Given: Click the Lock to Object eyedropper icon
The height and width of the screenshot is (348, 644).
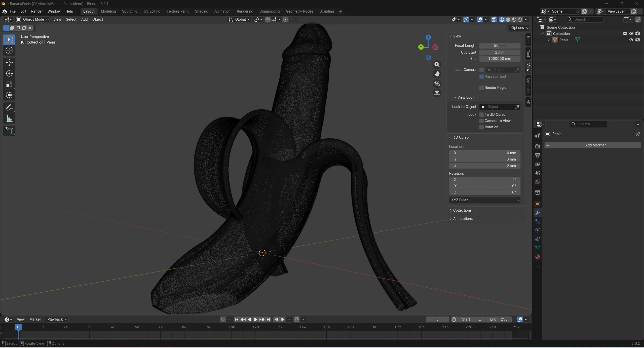Looking at the screenshot, I should [517, 107].
